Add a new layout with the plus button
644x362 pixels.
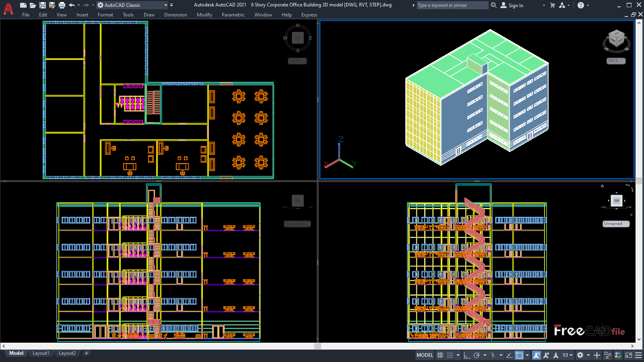point(87,353)
